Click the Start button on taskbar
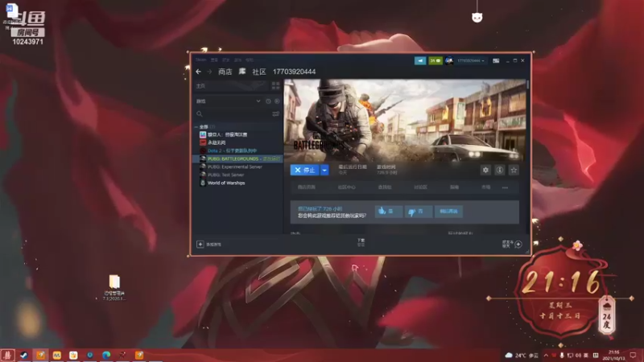Viewport: 644px width, 362px height. 7,355
